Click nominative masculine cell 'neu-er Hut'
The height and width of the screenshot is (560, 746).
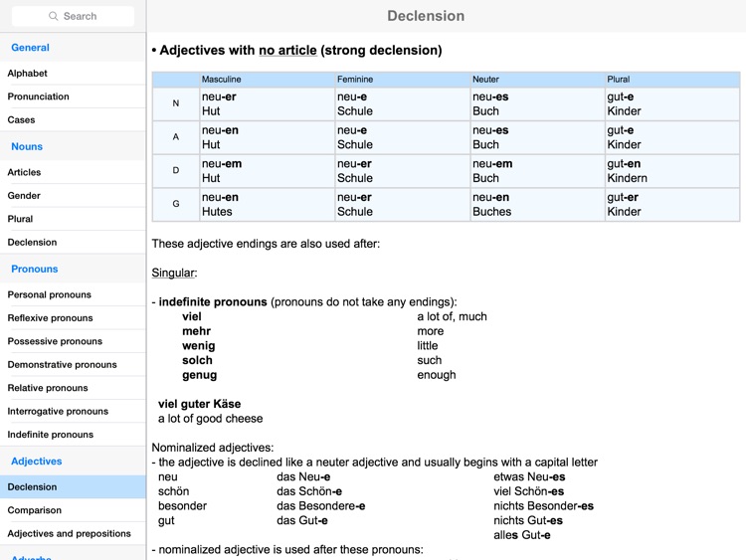[267, 103]
